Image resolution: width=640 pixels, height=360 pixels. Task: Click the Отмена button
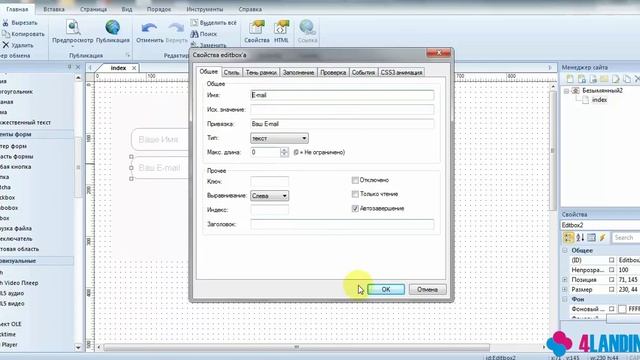coord(427,289)
